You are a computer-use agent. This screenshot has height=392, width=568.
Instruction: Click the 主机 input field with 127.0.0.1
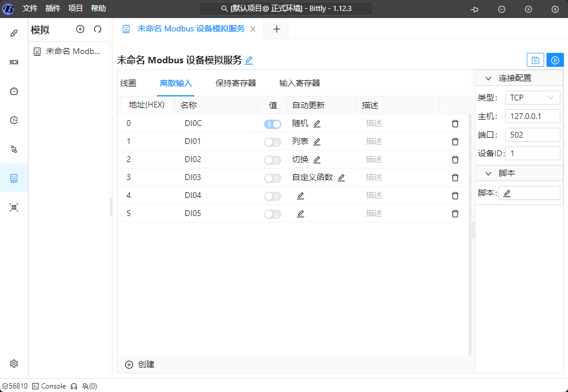tap(532, 116)
